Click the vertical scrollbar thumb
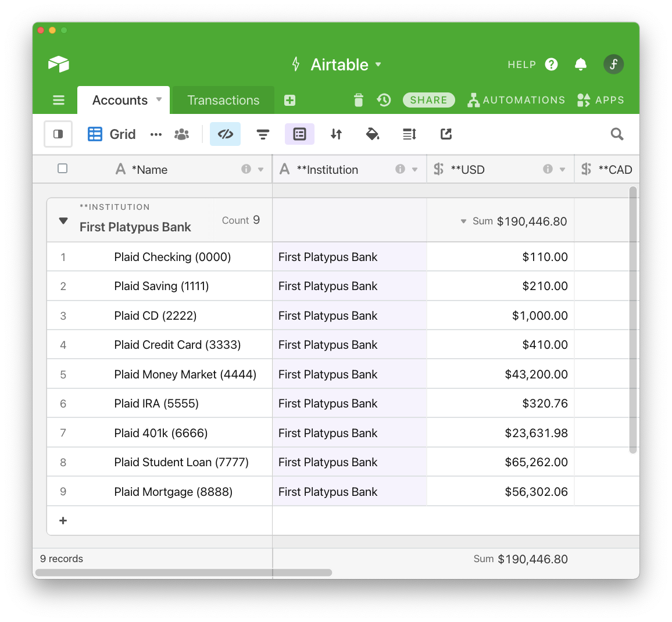The width and height of the screenshot is (672, 622). (x=633, y=320)
